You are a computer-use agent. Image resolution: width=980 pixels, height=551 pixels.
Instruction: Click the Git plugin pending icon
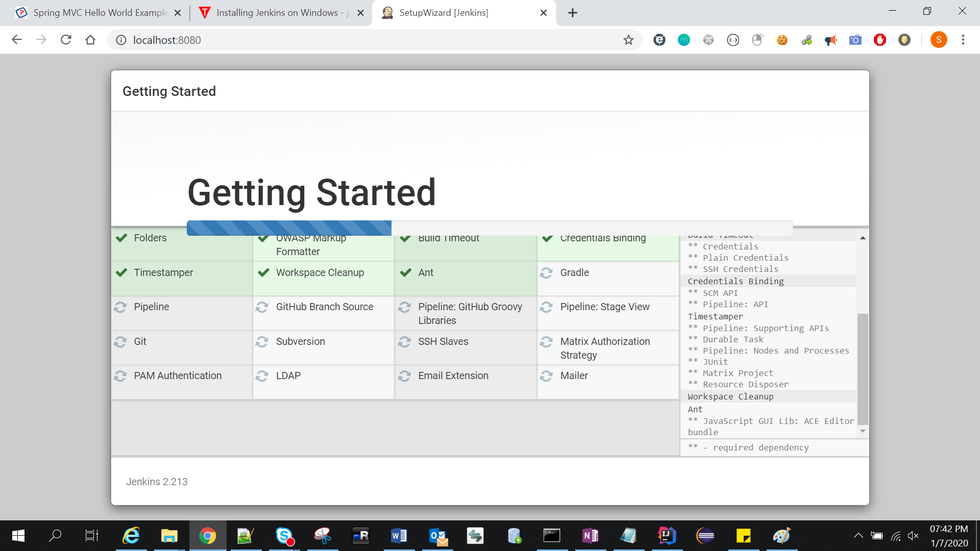coord(120,342)
